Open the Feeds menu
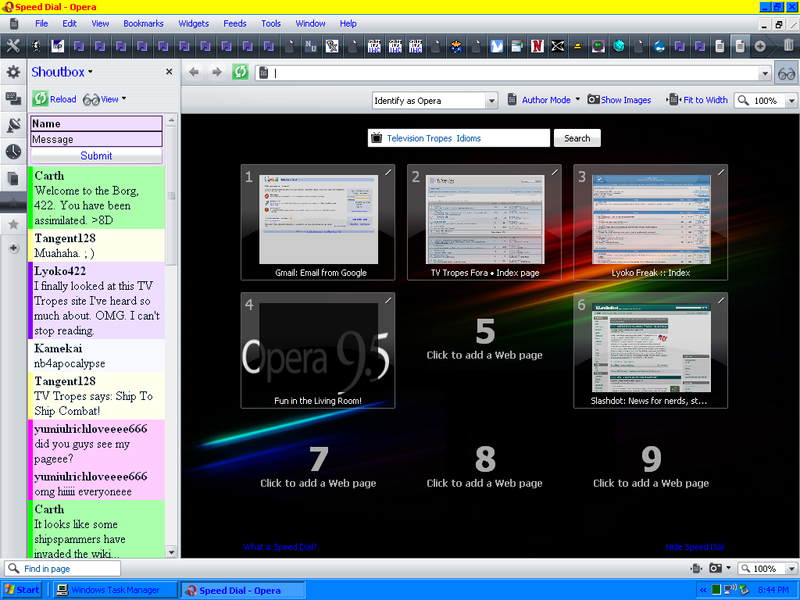 235,23
